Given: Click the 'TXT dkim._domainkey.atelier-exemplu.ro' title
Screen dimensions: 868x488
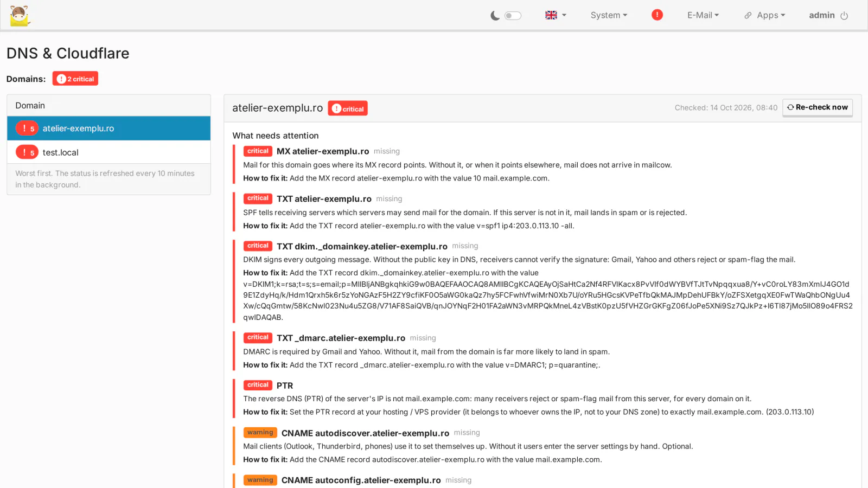Looking at the screenshot, I should (362, 246).
